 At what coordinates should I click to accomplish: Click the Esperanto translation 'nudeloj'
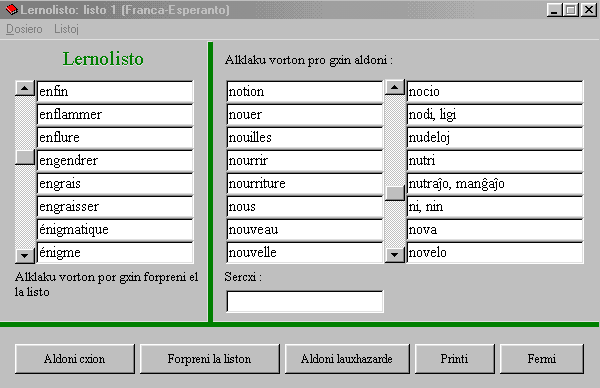[495, 137]
